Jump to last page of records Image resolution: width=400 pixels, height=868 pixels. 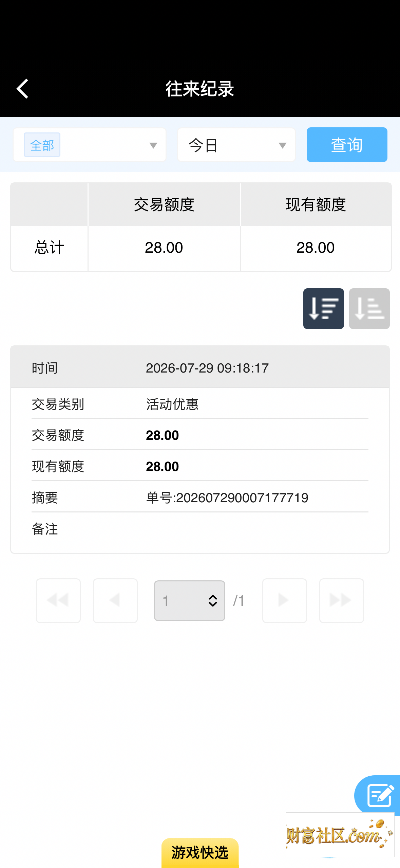(341, 600)
